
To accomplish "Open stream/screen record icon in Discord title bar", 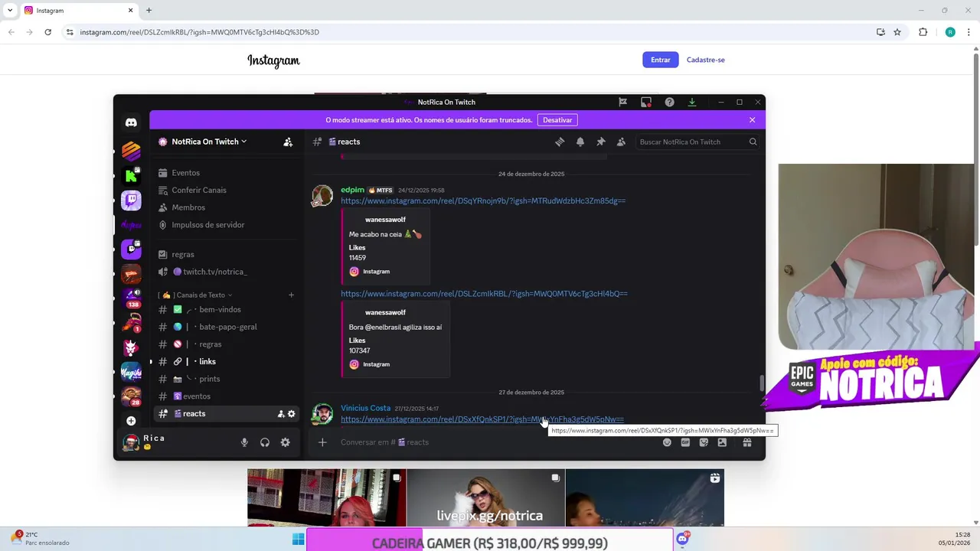I will coord(646,102).
